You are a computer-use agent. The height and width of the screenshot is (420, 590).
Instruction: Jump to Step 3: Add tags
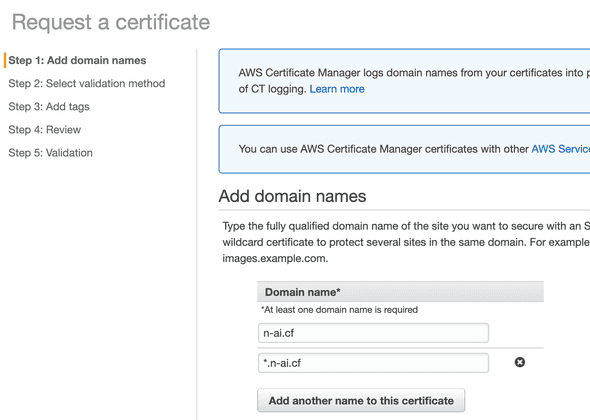pyautogui.click(x=49, y=107)
